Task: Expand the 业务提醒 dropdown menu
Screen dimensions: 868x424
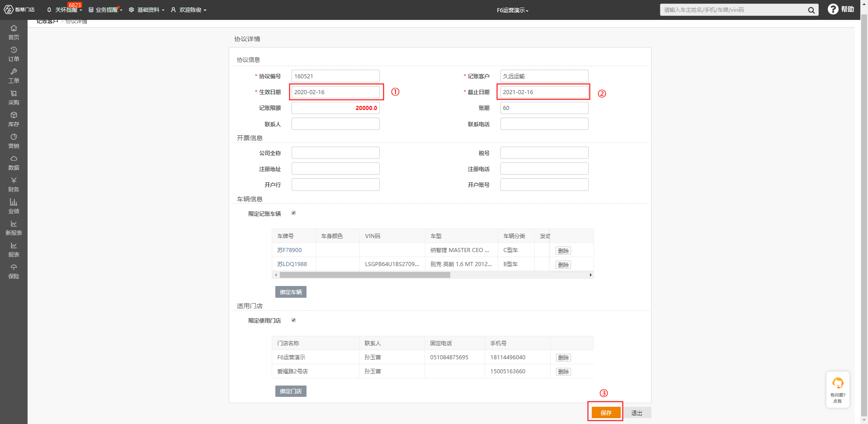Action: click(106, 10)
